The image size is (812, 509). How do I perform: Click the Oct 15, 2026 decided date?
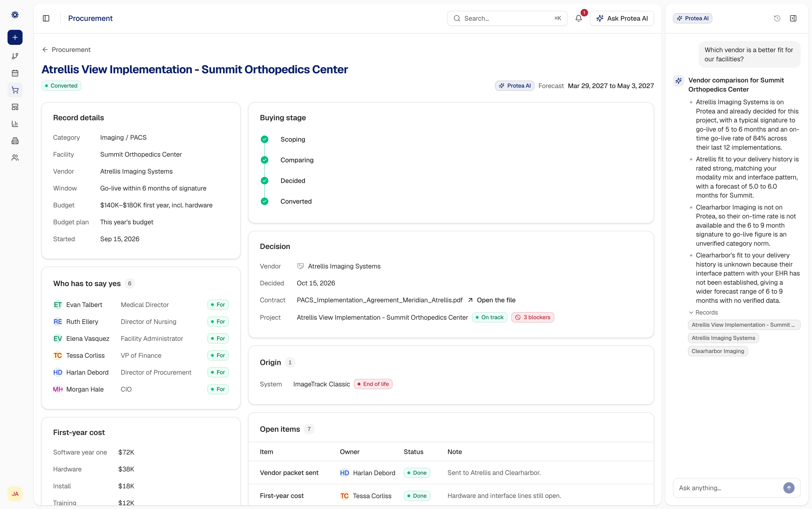point(316,283)
